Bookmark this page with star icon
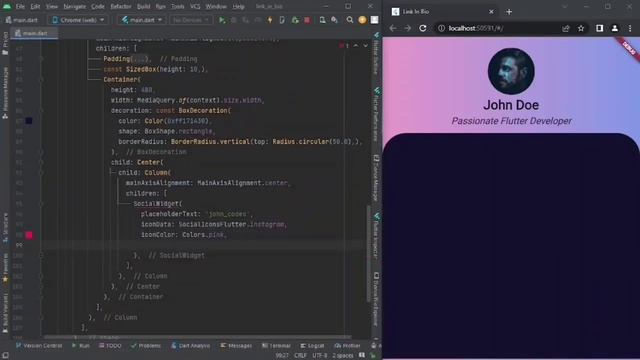The height and width of the screenshot is (360, 640). pos(581,28)
